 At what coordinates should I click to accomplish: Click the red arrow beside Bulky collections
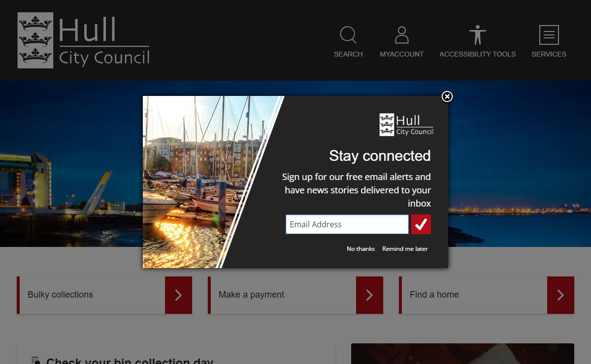pos(178,295)
